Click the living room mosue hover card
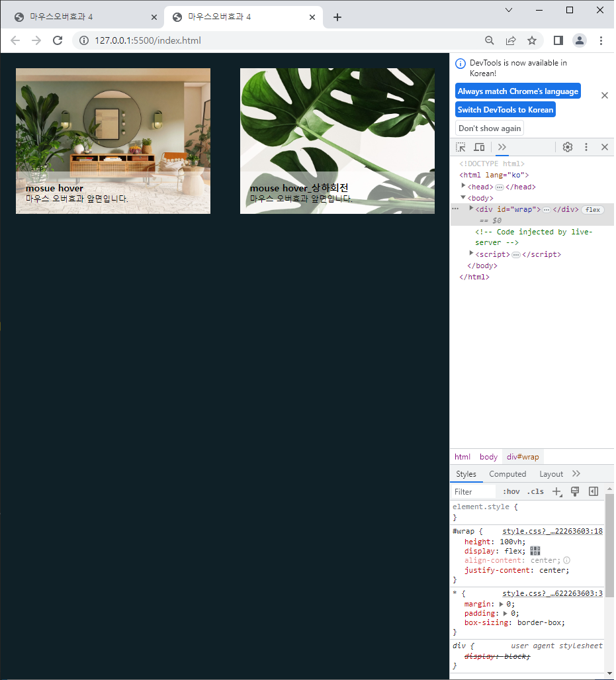The width and height of the screenshot is (616, 680). click(x=113, y=141)
